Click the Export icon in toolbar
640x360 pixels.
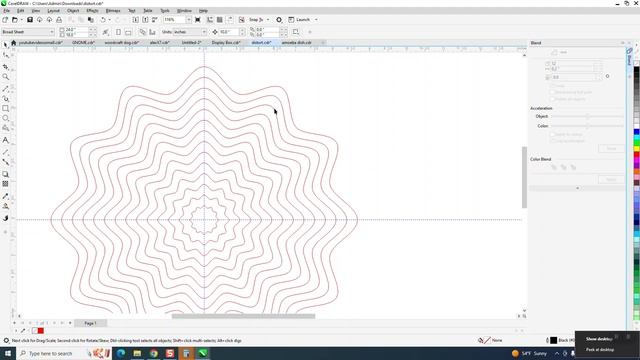tap(145, 20)
